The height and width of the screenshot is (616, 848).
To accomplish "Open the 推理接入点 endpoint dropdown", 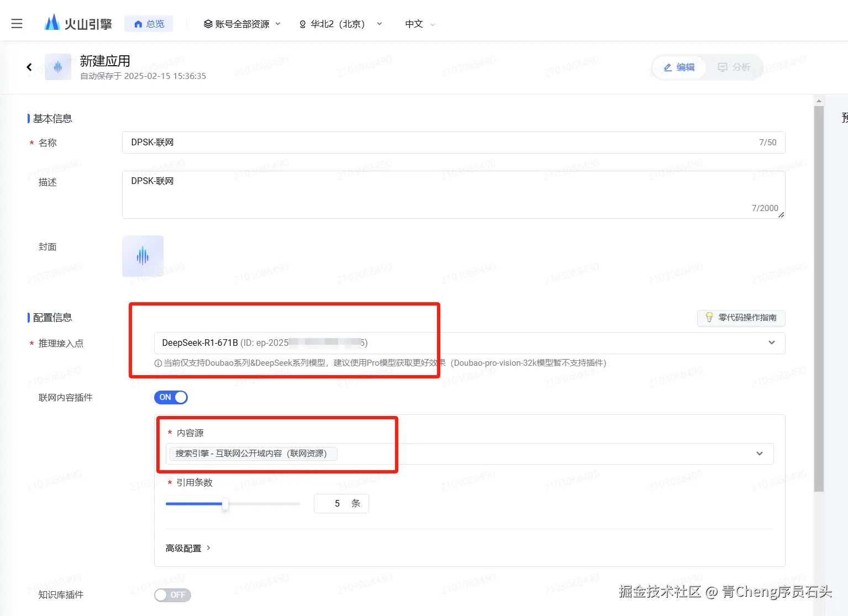I will [x=470, y=343].
